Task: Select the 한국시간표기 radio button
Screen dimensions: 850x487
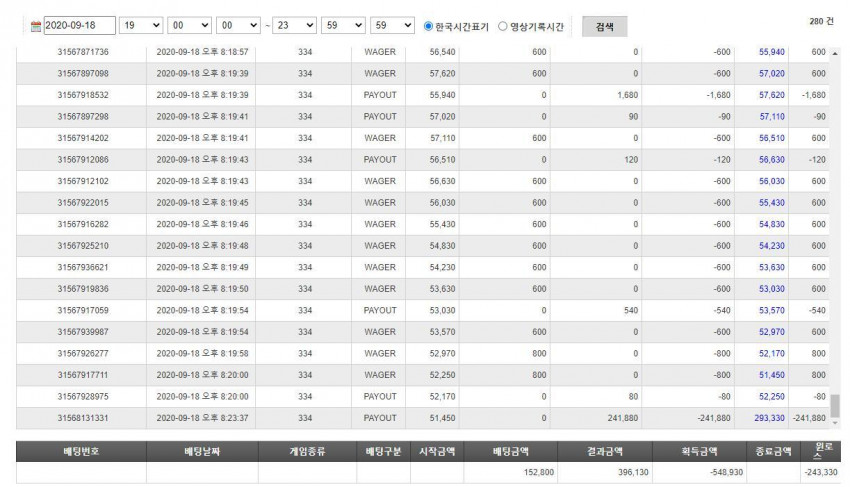Action: (x=428, y=26)
